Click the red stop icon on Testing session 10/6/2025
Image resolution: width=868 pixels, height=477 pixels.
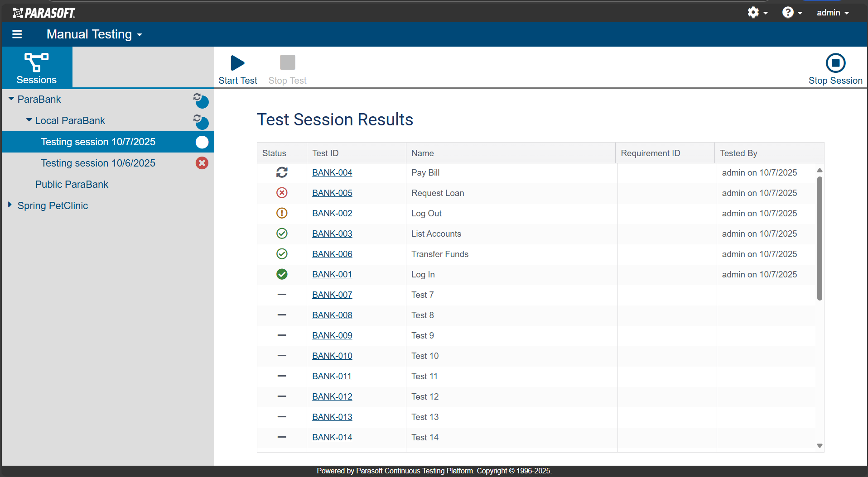tap(202, 163)
